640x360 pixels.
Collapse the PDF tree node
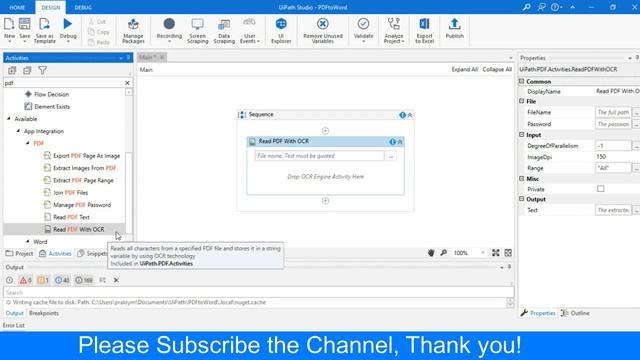coord(28,143)
